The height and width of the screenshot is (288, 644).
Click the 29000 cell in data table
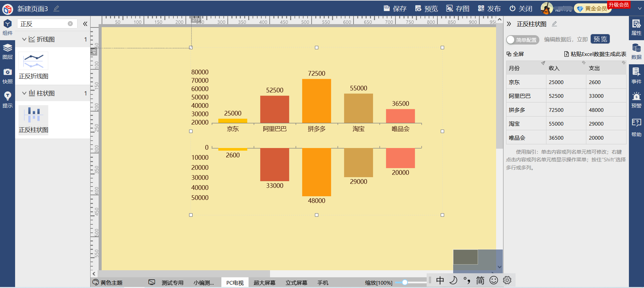pos(606,124)
